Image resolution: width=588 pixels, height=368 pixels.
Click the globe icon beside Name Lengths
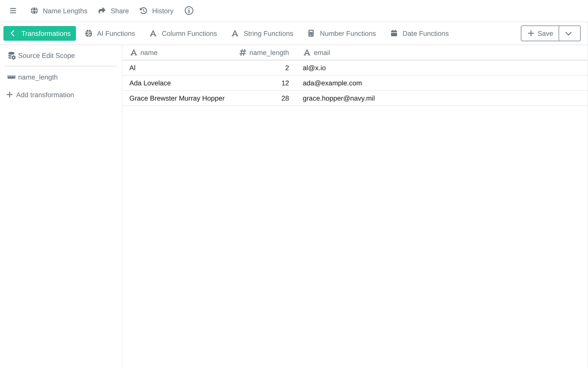click(34, 11)
